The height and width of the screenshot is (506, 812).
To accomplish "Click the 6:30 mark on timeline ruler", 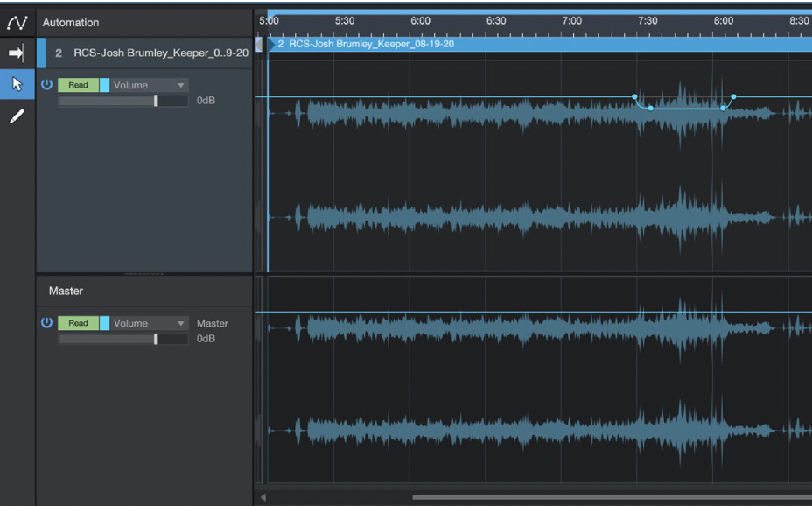I will tap(496, 21).
